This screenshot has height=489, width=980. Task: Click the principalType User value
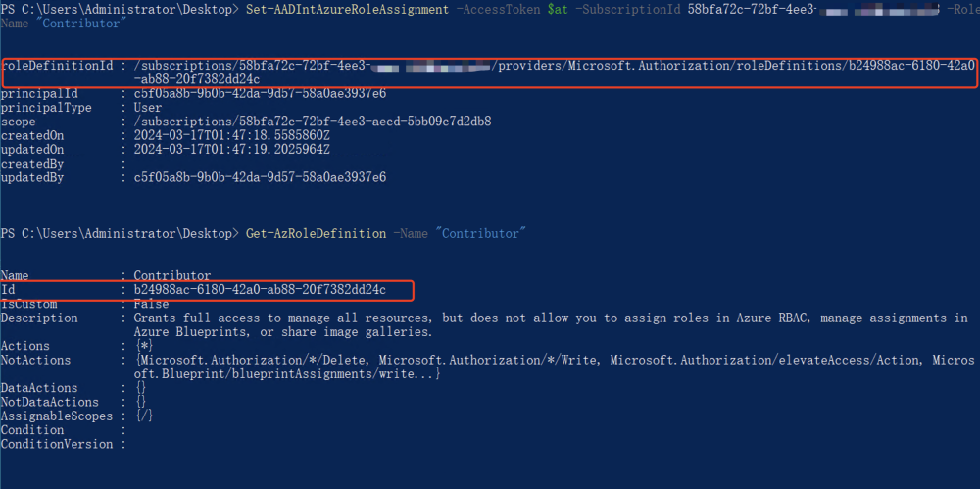pyautogui.click(x=148, y=108)
